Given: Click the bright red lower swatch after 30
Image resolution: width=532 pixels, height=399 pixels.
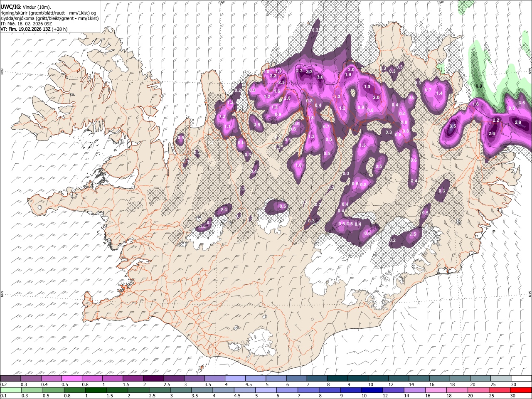Looking at the screenshot, I should [x=522, y=390].
